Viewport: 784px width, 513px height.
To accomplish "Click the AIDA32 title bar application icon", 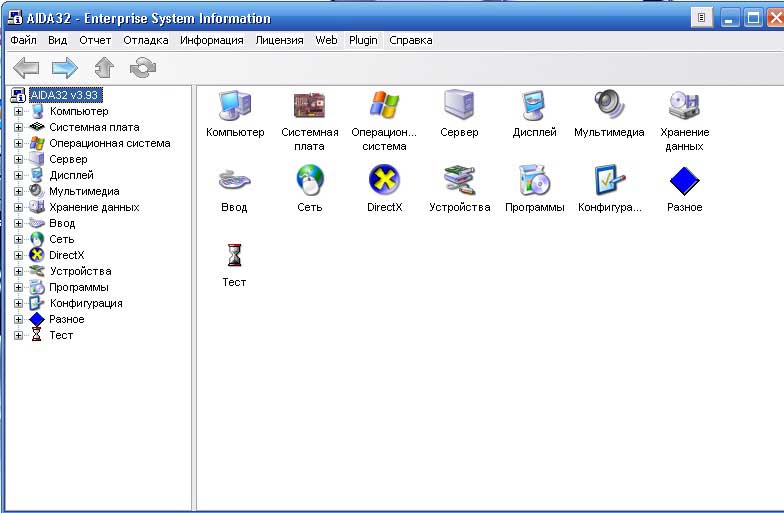I will pyautogui.click(x=16, y=18).
